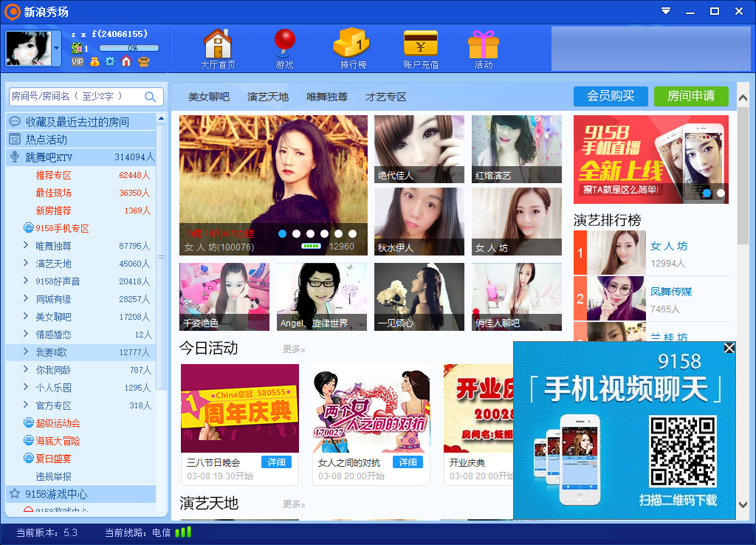The height and width of the screenshot is (545, 756).
Task: Click the microphone icon beside 跳舞吧KTV
Action: point(15,157)
